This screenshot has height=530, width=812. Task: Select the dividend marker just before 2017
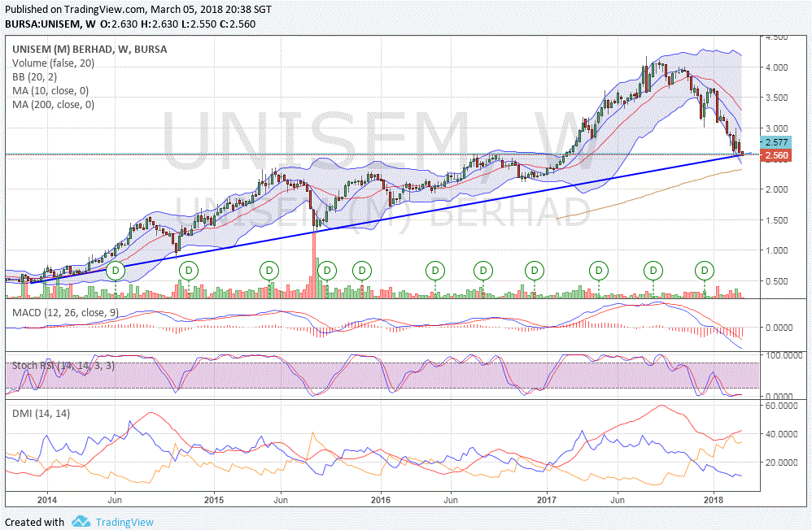point(534,270)
